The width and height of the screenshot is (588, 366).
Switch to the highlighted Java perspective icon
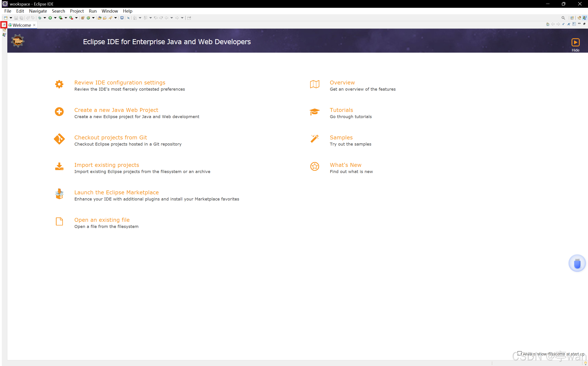[585, 18]
